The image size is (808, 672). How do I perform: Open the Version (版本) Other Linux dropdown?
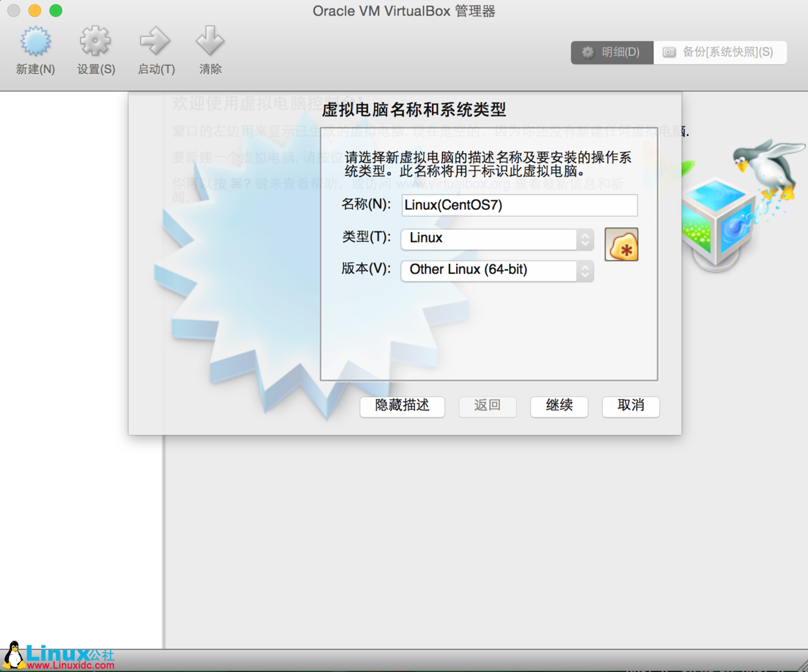[x=497, y=270]
